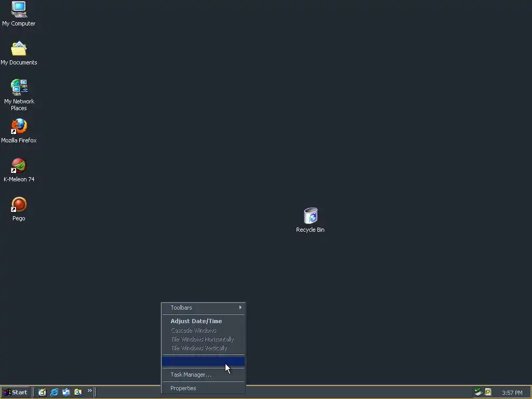532x399 pixels.
Task: Launch Internet Explorer from quick launch
Action: (54, 392)
